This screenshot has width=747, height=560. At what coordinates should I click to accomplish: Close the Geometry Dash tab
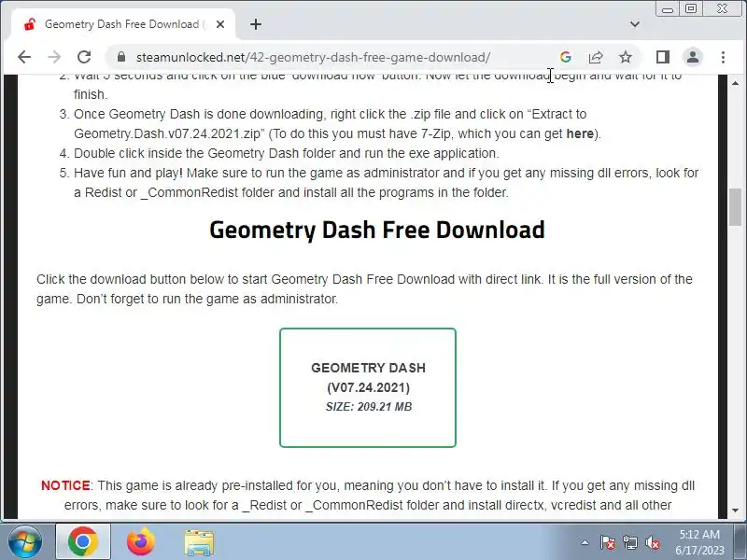tap(220, 24)
